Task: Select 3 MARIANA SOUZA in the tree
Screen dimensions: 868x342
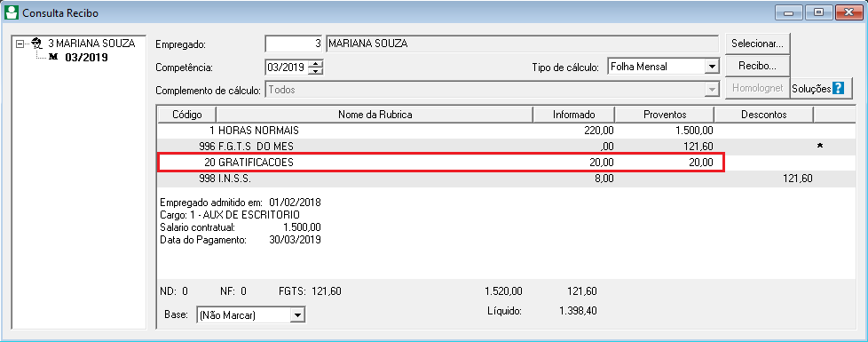Action: [92, 44]
